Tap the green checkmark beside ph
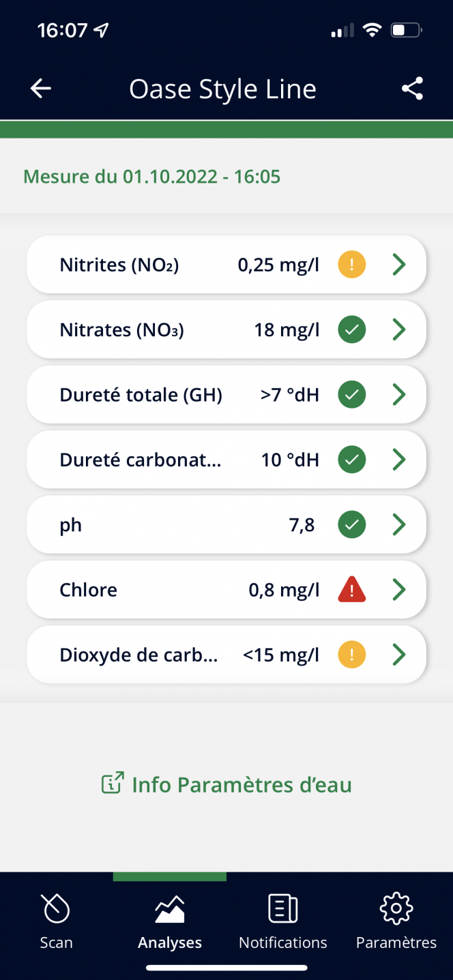 point(351,525)
